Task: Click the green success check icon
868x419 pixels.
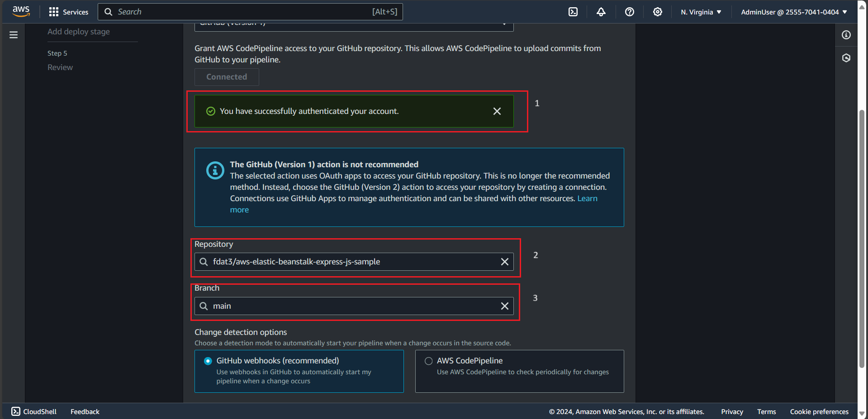Action: coord(211,111)
